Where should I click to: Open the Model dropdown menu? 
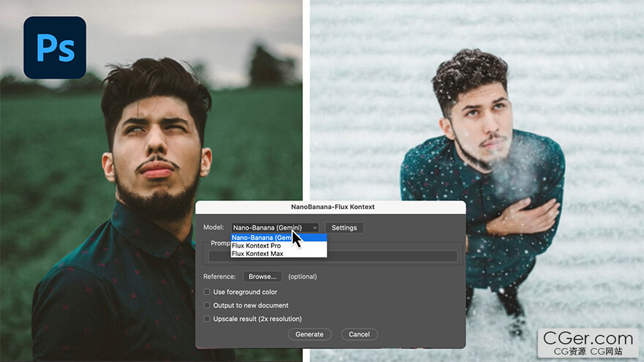pyautogui.click(x=275, y=227)
